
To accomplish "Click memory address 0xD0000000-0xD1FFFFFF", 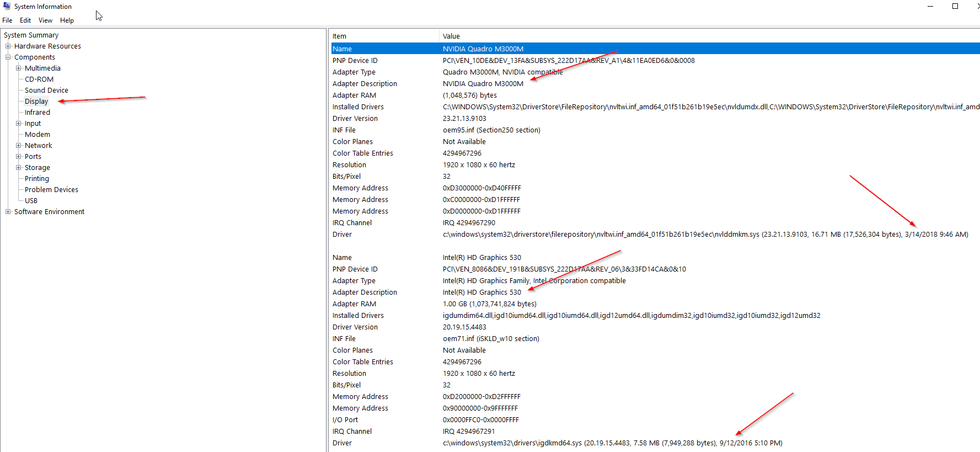I will [x=481, y=211].
